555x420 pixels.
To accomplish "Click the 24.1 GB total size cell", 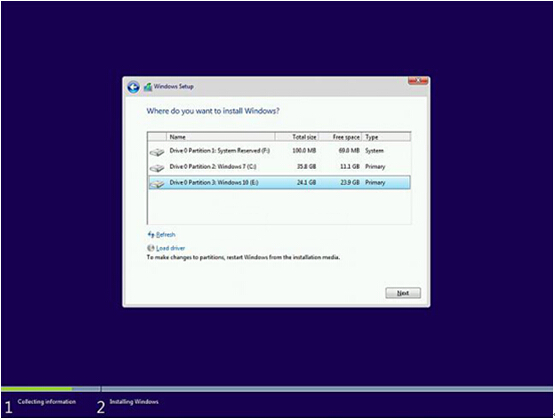I will click(307, 183).
